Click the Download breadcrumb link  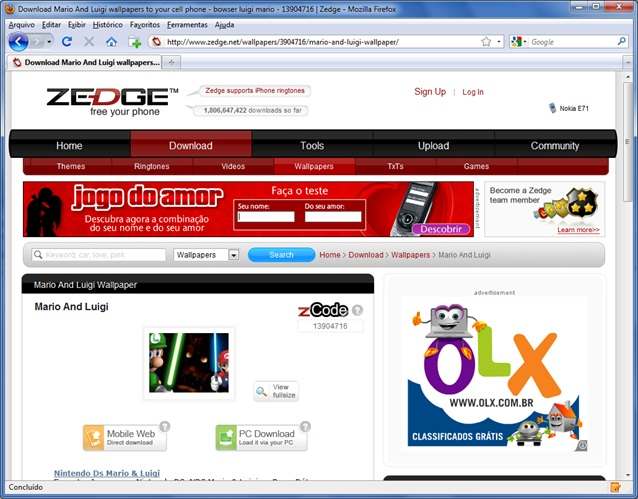(x=366, y=255)
